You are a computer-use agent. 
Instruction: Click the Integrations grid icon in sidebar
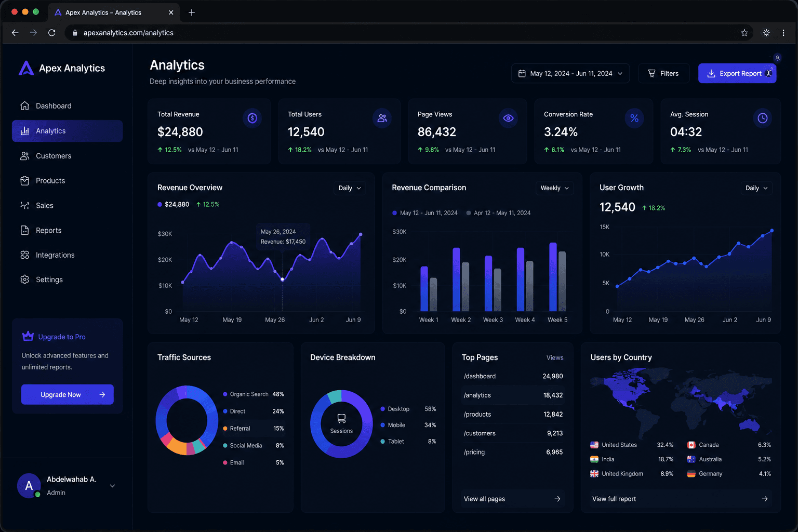24,255
